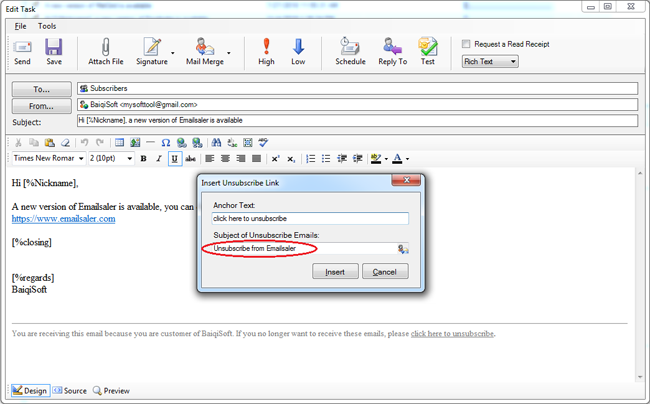Click the Select All icon
Image resolution: width=650 pixels, height=404 pixels.
(x=248, y=143)
